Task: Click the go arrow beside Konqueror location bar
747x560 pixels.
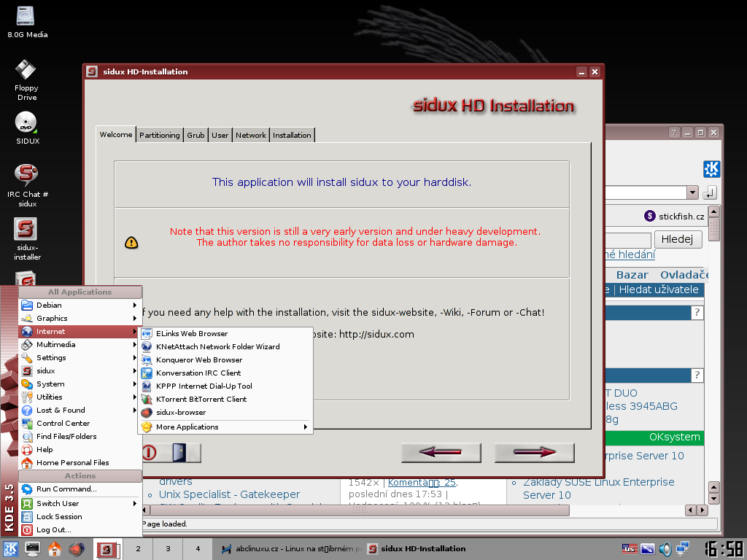Action: pyautogui.click(x=709, y=192)
